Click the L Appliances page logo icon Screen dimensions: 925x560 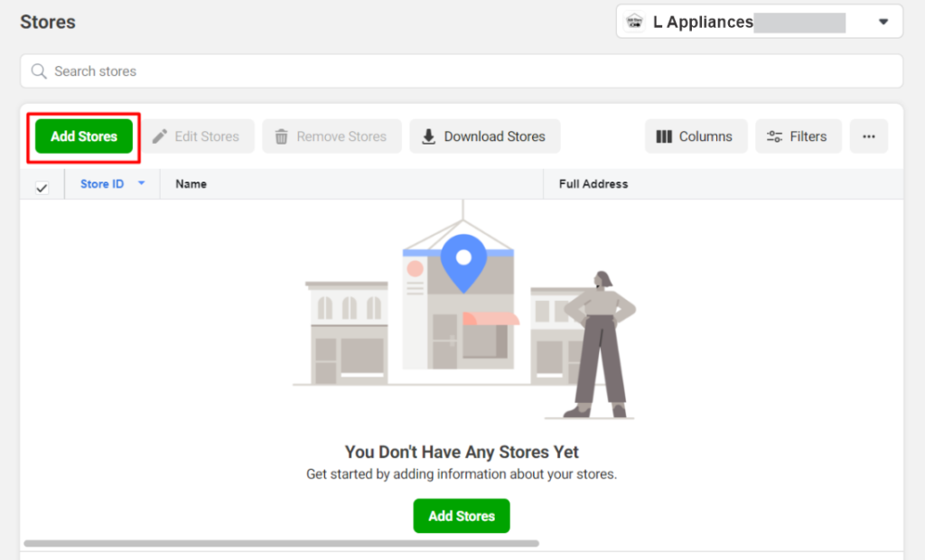tap(635, 23)
